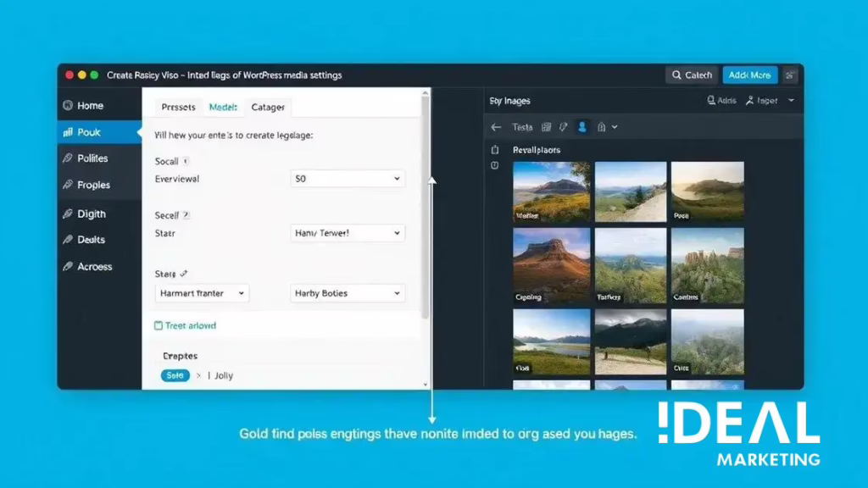Toggle the Treet arlowd checkbox
The width and height of the screenshot is (868, 488).
[159, 325]
